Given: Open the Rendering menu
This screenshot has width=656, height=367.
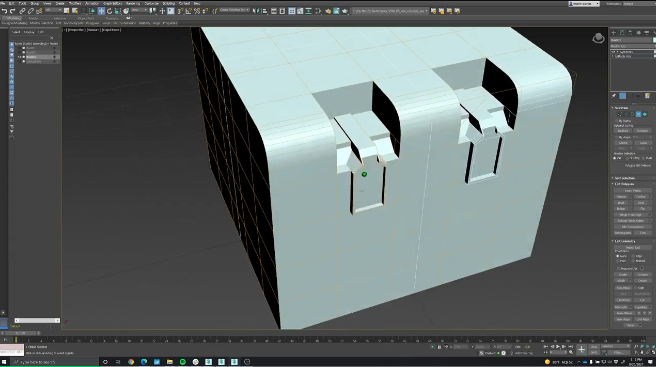Looking at the screenshot, I should pos(133,3).
